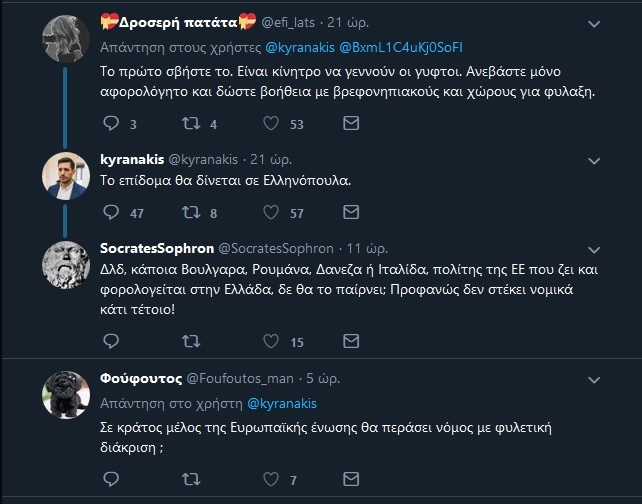Like SocratesSophron's tweet with 15 likes
Screen dimensions: 642x504
click(272, 342)
